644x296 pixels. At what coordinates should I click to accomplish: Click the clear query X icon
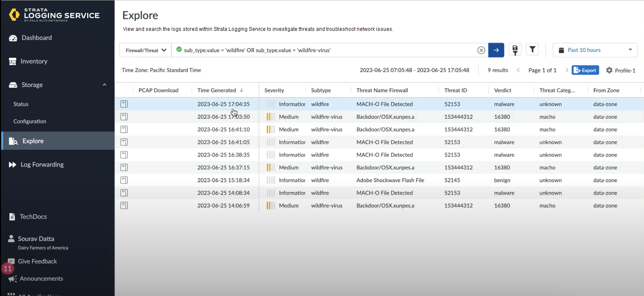[x=481, y=50]
